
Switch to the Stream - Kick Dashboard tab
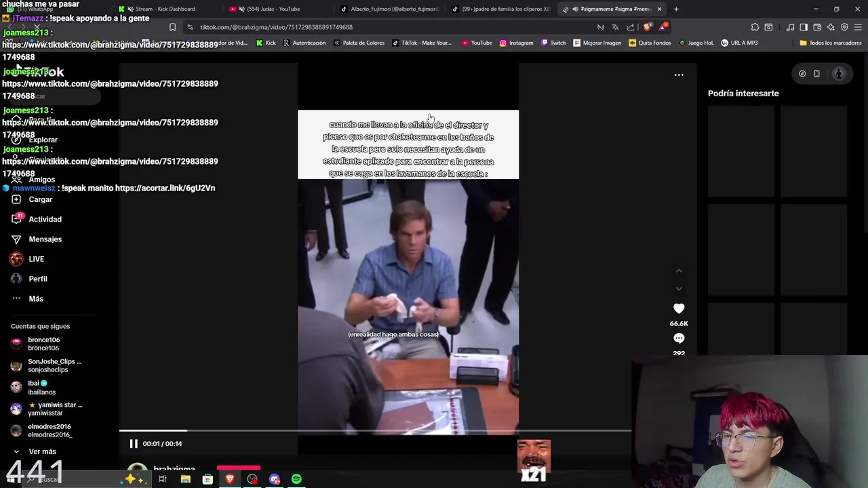(x=165, y=9)
